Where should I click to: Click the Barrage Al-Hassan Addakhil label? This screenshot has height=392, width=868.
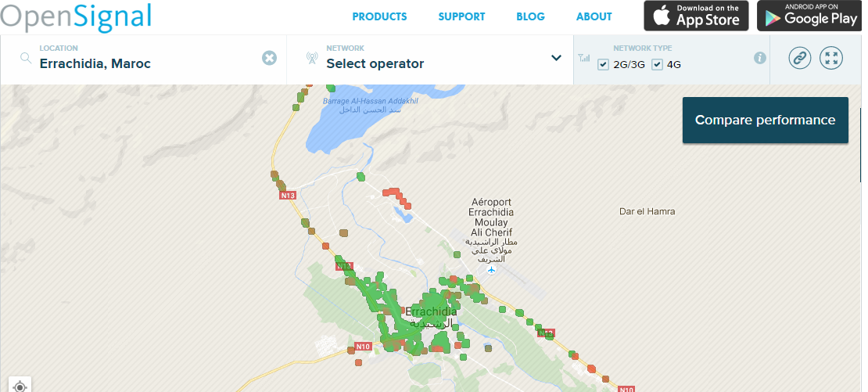pos(371,105)
